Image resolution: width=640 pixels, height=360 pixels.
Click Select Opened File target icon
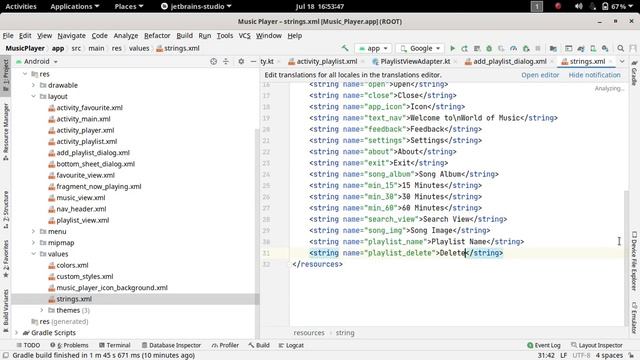[213, 61]
